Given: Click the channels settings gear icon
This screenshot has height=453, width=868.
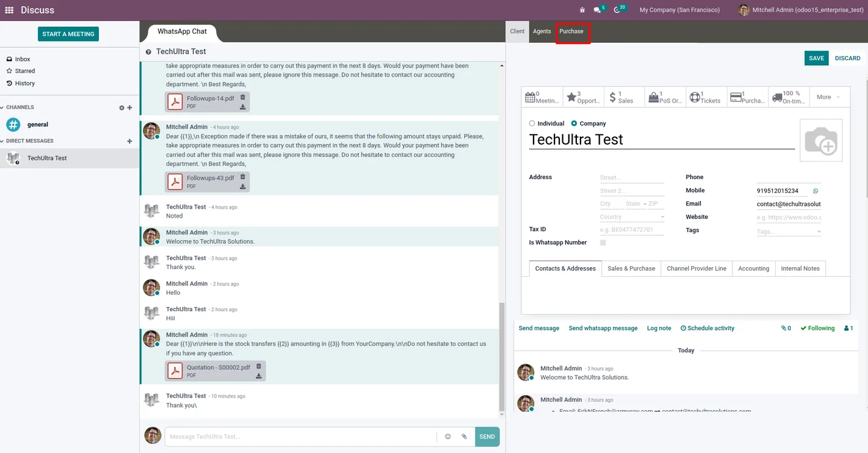Looking at the screenshot, I should click(122, 108).
